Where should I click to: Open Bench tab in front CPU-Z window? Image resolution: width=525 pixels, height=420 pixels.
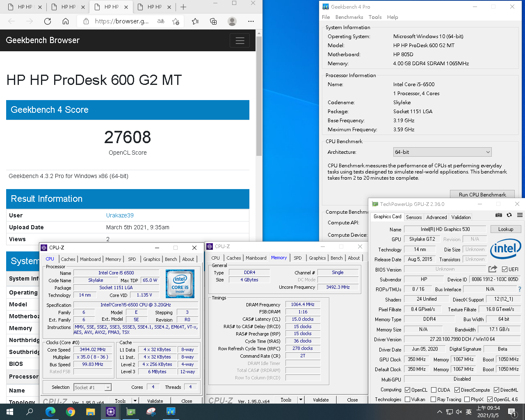(171, 259)
